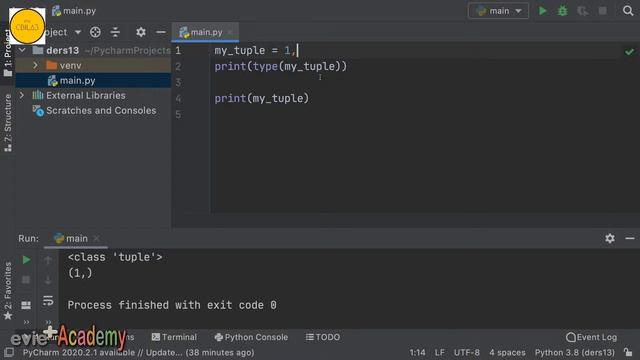Hide the Project panel with minus icon

pos(161,32)
